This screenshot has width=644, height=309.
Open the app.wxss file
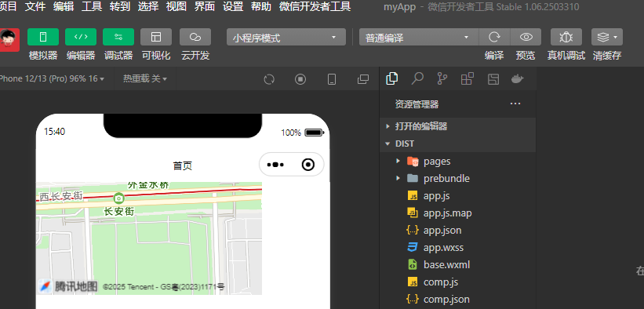[458, 247]
